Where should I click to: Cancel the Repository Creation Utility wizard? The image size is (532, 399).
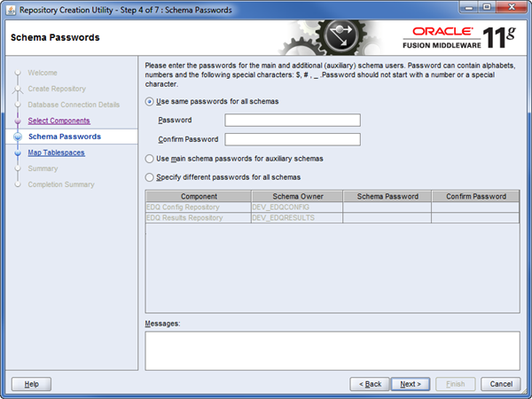tap(501, 384)
